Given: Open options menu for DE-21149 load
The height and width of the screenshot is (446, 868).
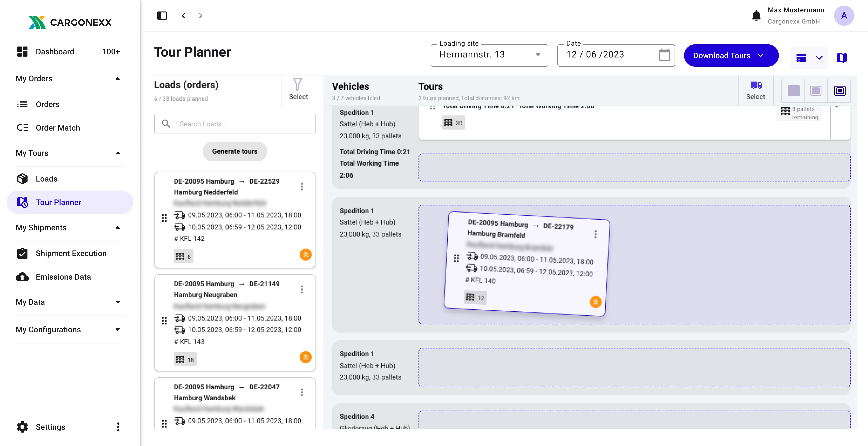Looking at the screenshot, I should [x=302, y=289].
